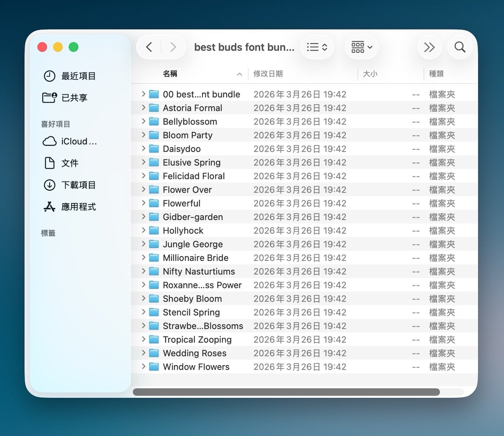Reverse sorting by clicking 名稱 column header
Viewport: 504px width, 436px height.
click(x=169, y=74)
